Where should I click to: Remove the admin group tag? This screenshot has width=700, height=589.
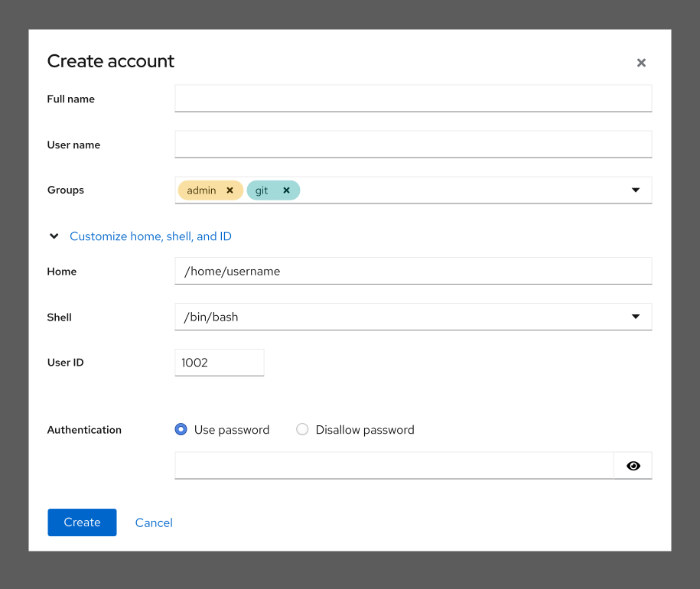[230, 190]
